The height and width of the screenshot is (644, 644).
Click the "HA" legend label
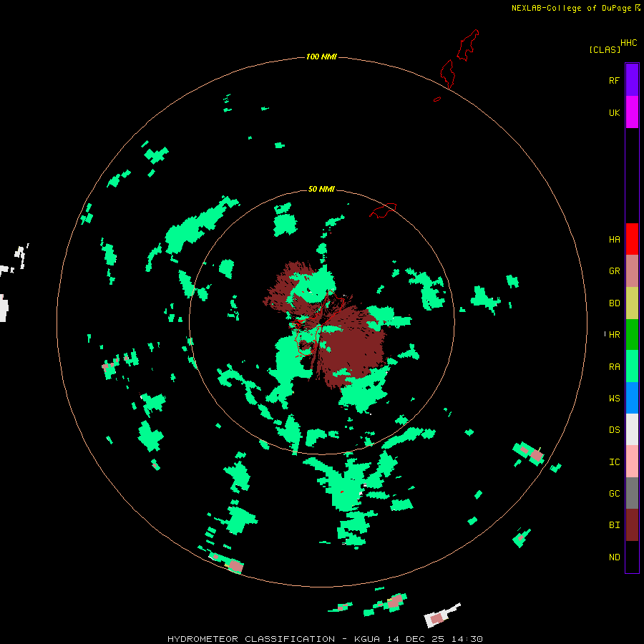615,240
